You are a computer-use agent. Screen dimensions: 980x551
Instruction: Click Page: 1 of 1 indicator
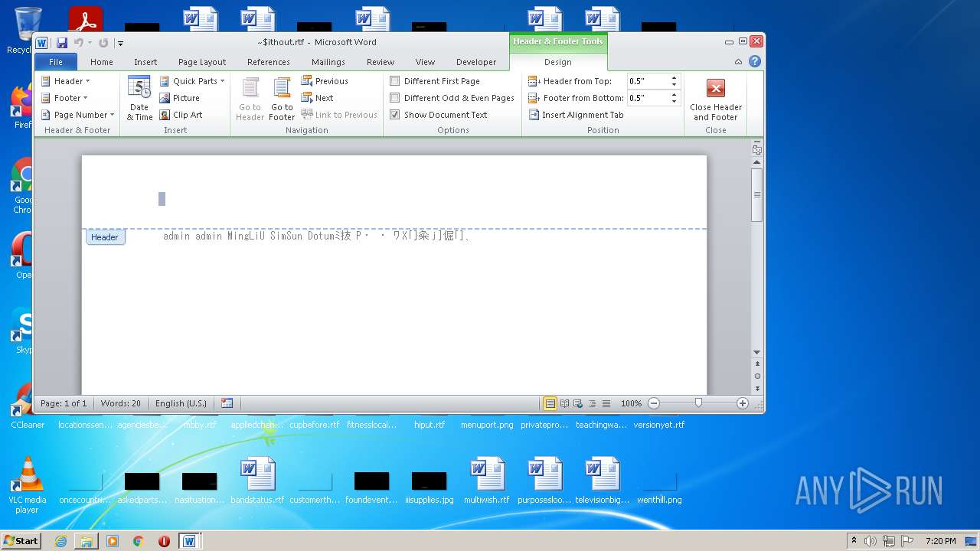pyautogui.click(x=64, y=403)
